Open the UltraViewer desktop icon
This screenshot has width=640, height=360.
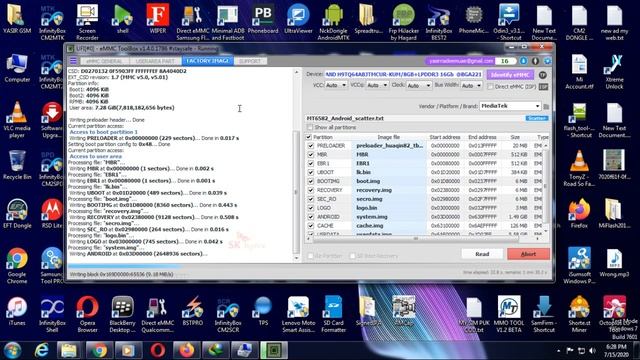click(298, 19)
